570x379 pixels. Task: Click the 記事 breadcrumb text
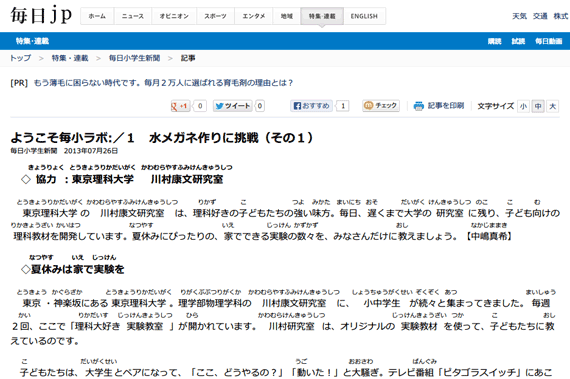pyautogui.click(x=188, y=58)
